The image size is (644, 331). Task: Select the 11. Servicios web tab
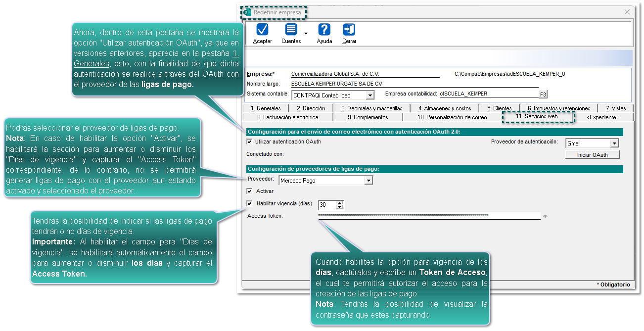537,117
